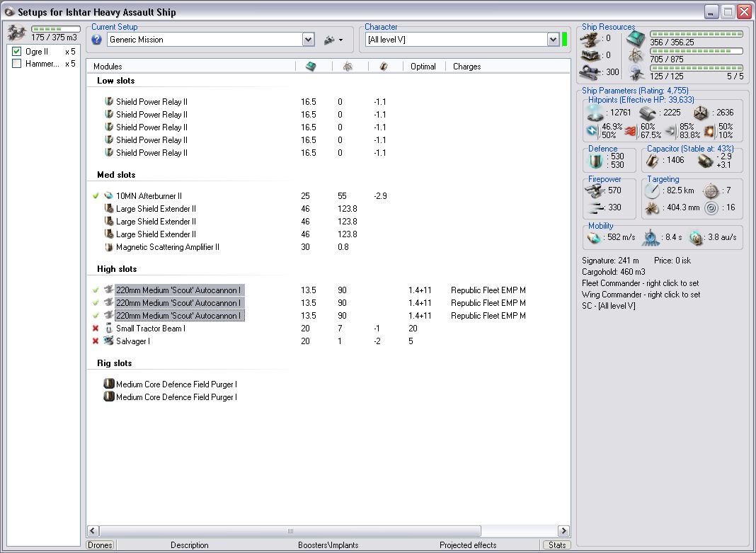The image size is (756, 553).
Task: Click the powergrid column header icon
Action: 348,66
